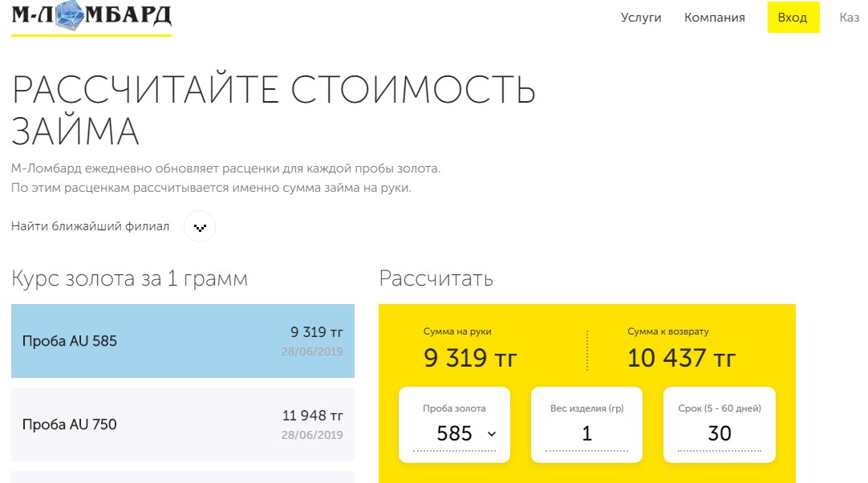The width and height of the screenshot is (868, 483).
Task: Open the Проба золота 585 dropdown
Action: (x=454, y=433)
